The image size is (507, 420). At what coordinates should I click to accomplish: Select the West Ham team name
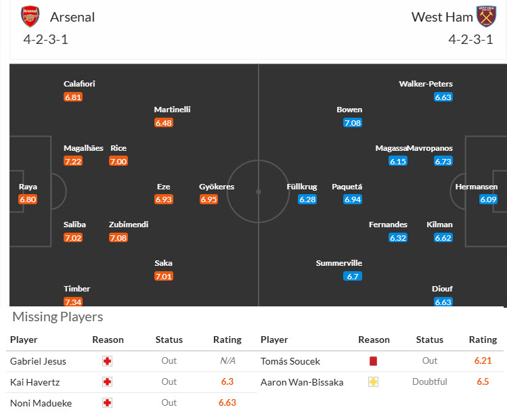441,17
